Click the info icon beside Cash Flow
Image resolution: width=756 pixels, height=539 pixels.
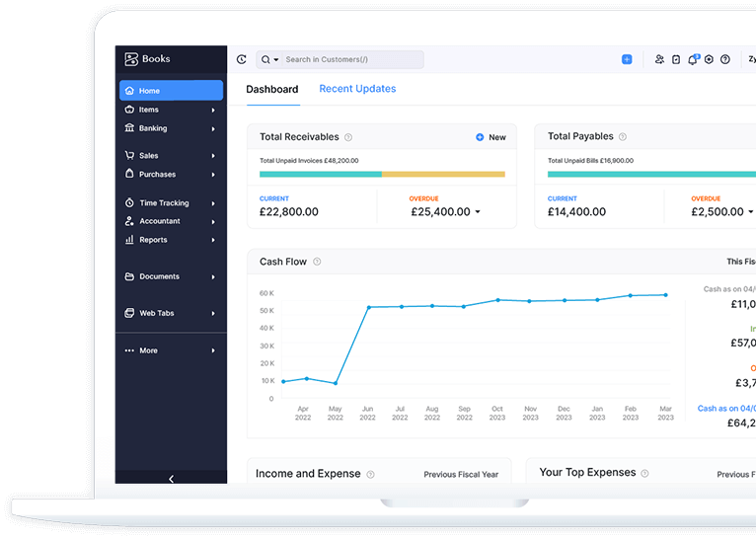[317, 263]
